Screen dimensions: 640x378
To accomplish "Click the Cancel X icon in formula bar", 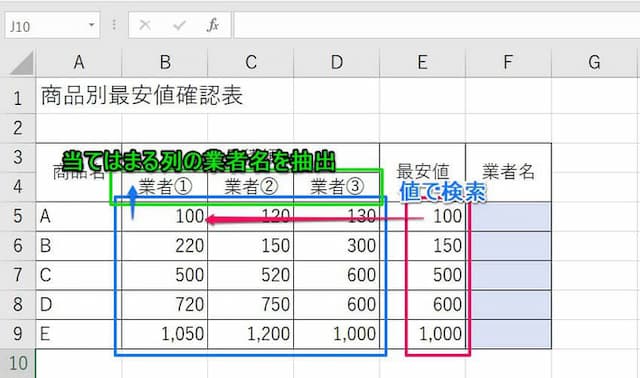I will pos(145,25).
